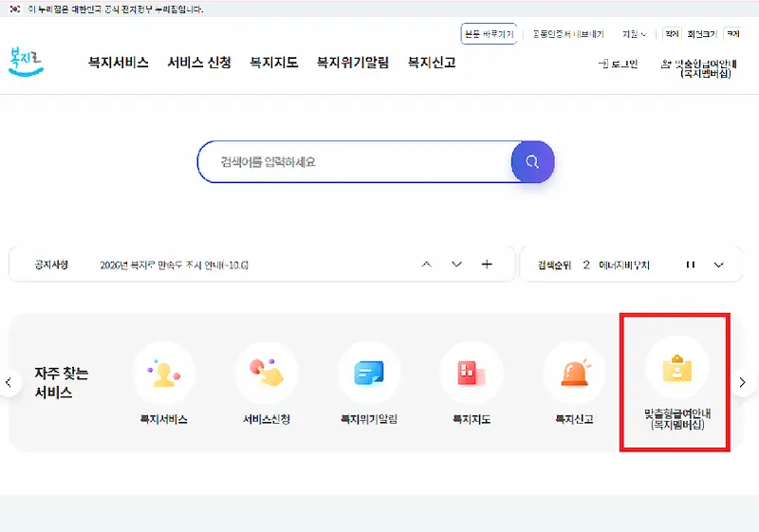The height and width of the screenshot is (532, 759).
Task: Click the 로그인 link
Action: (619, 64)
